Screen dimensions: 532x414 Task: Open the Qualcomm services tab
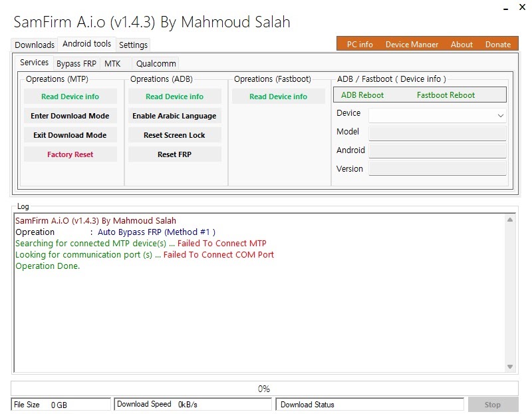pos(155,63)
